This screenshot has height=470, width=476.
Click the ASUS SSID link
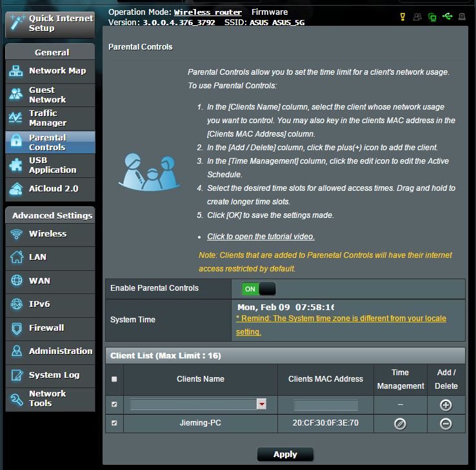259,23
